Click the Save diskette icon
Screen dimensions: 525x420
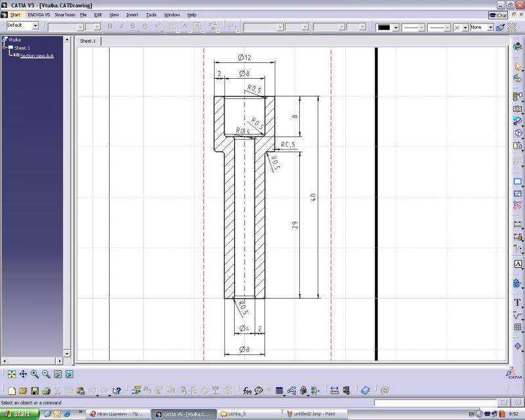[x=35, y=391]
